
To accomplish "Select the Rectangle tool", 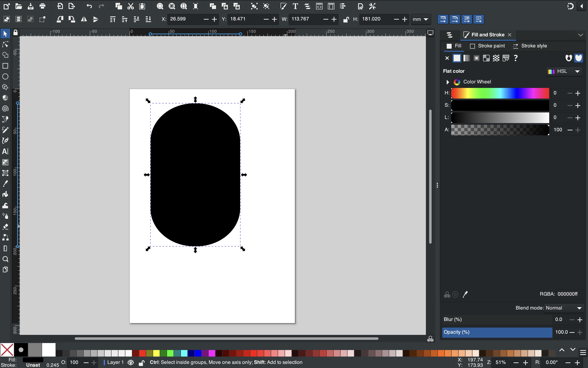I will coord(5,66).
